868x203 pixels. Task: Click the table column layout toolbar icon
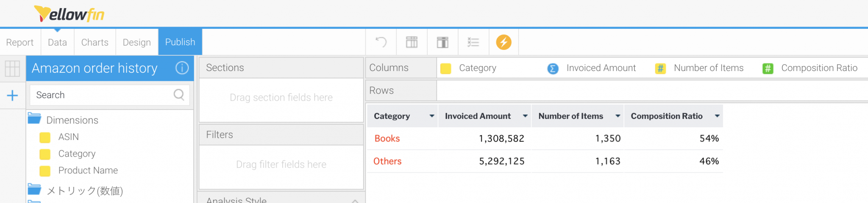412,42
